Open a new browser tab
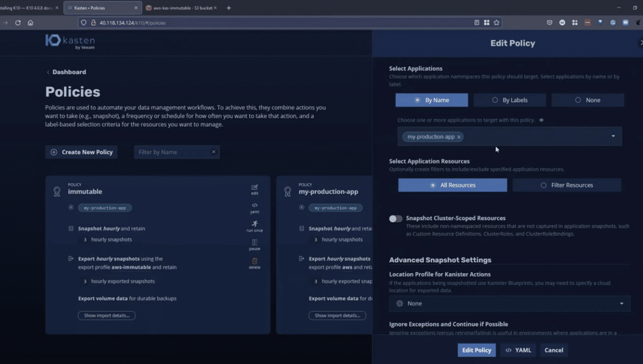This screenshot has height=364, width=643. click(x=229, y=8)
